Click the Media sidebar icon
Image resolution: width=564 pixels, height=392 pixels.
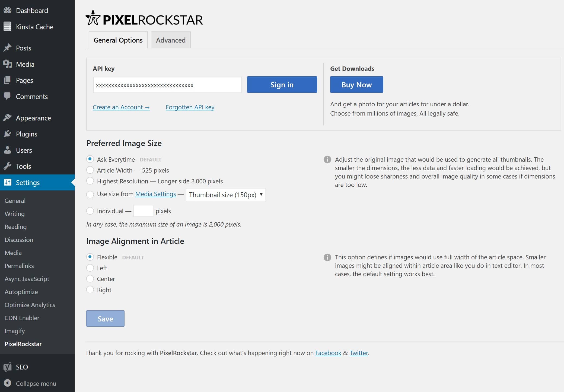coord(7,64)
